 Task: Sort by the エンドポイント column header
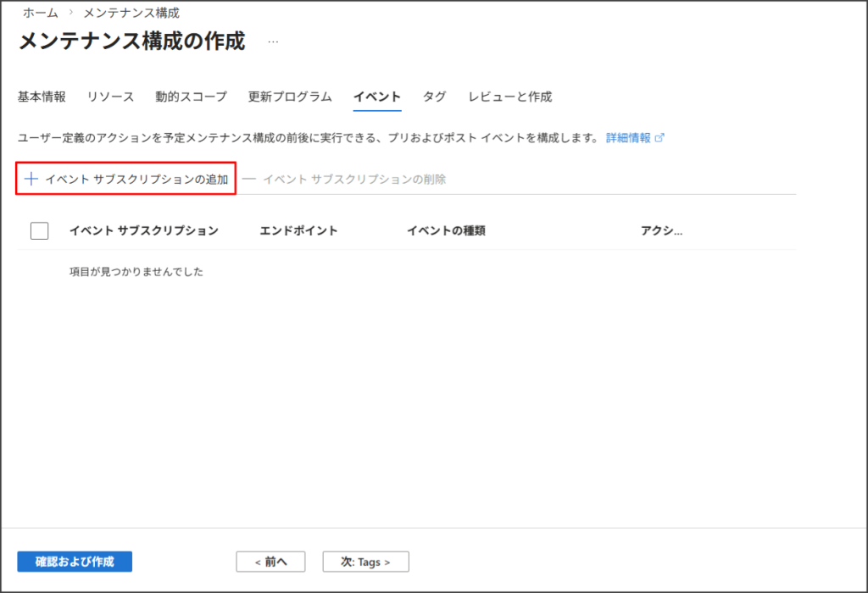[x=298, y=230]
